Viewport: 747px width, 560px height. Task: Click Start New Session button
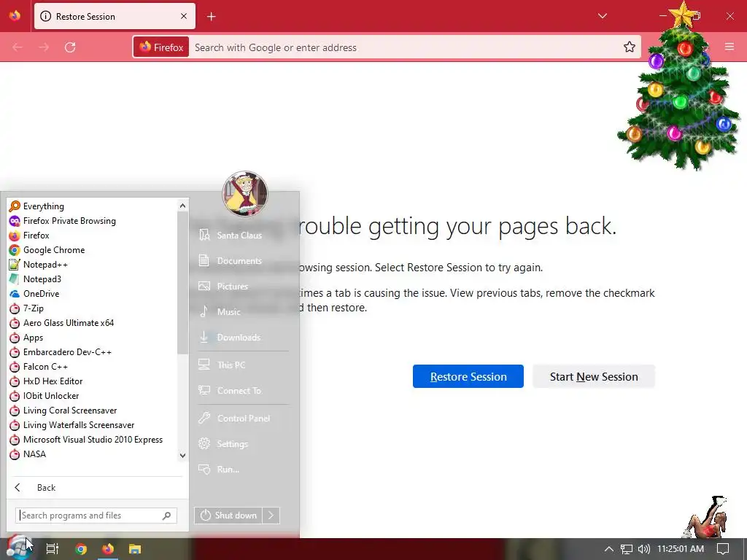[594, 377]
